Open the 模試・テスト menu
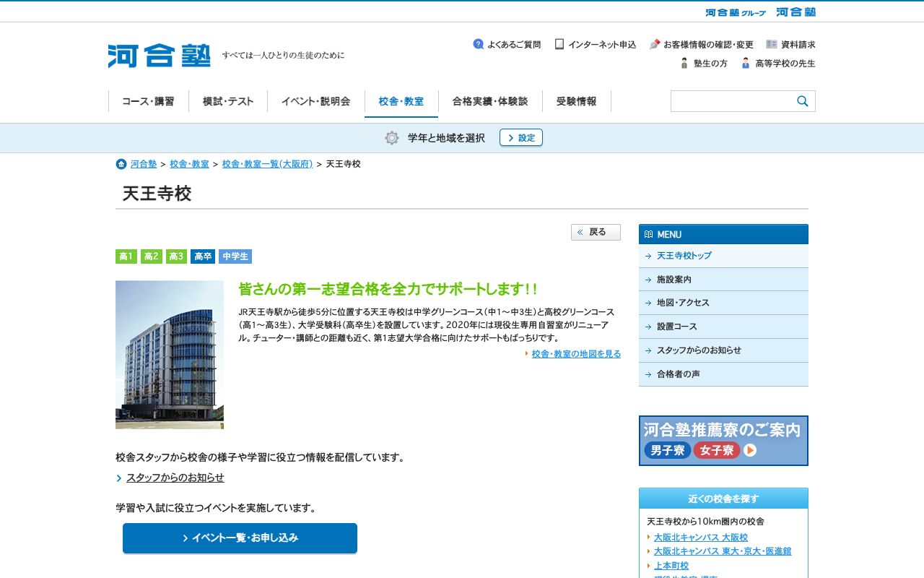The image size is (924, 578). [228, 101]
